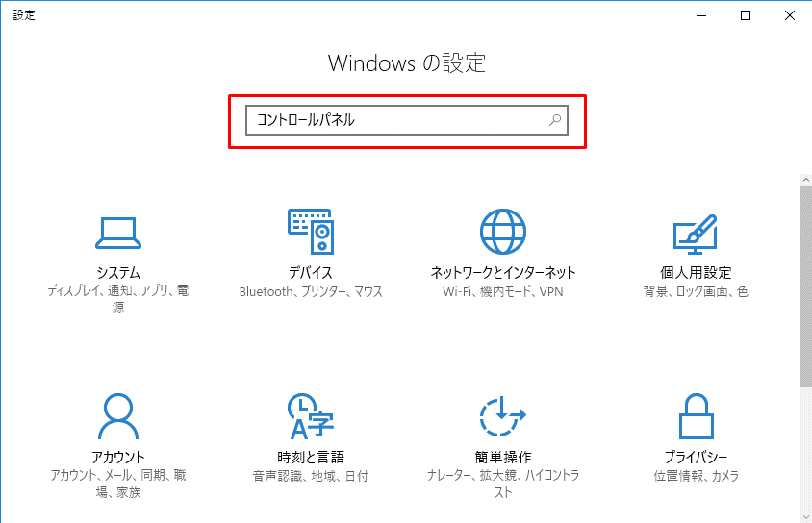Maximize the 設定 window
Screen dimensions: 812x523
[x=746, y=15]
